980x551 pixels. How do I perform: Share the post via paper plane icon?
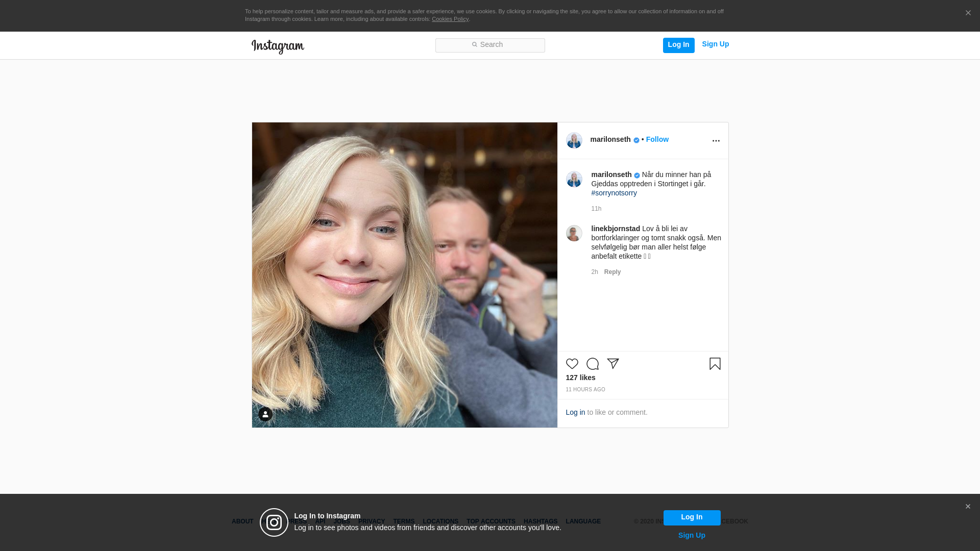coord(613,364)
